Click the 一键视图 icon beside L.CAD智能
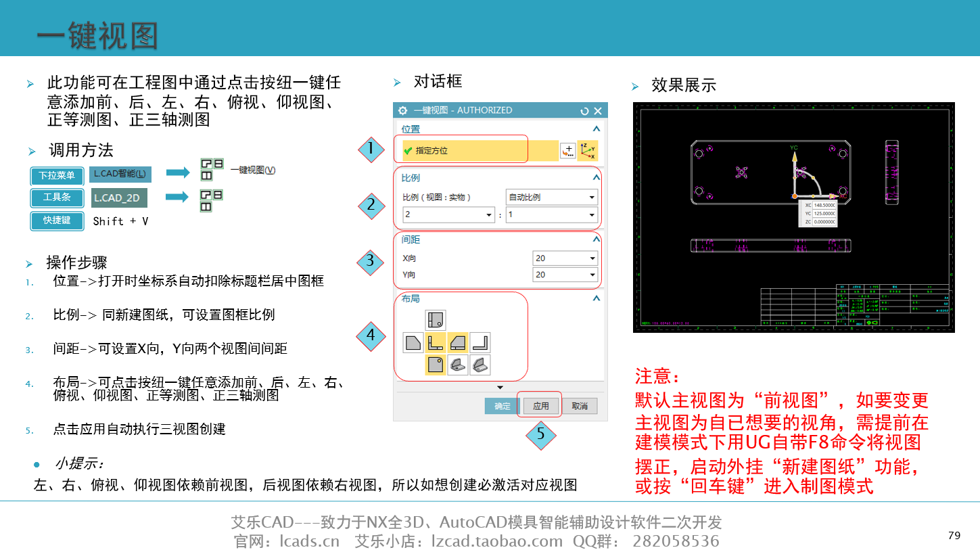980x552 pixels. pos(212,169)
